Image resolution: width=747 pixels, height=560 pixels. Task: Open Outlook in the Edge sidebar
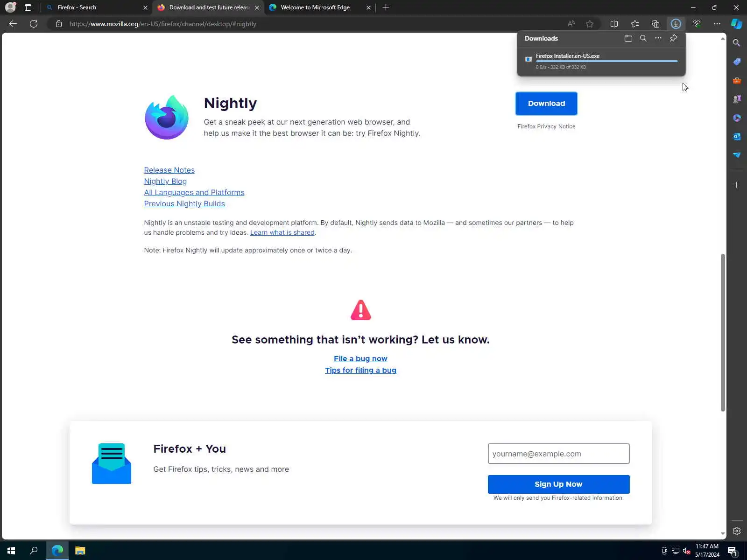coord(737,136)
